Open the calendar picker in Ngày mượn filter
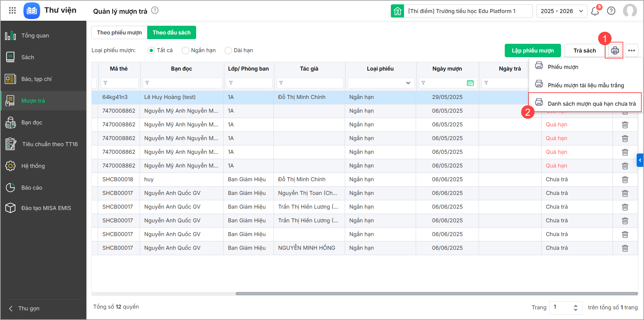The width and height of the screenshot is (644, 320). (x=470, y=83)
